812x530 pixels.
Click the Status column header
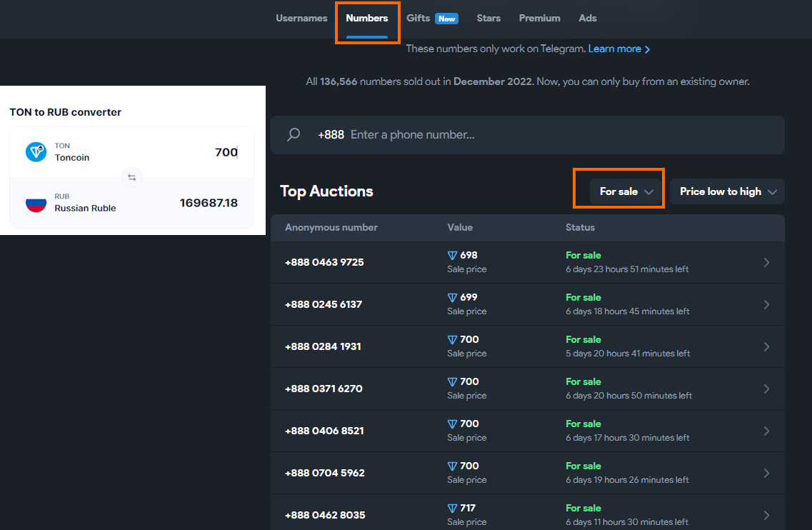[x=580, y=227]
